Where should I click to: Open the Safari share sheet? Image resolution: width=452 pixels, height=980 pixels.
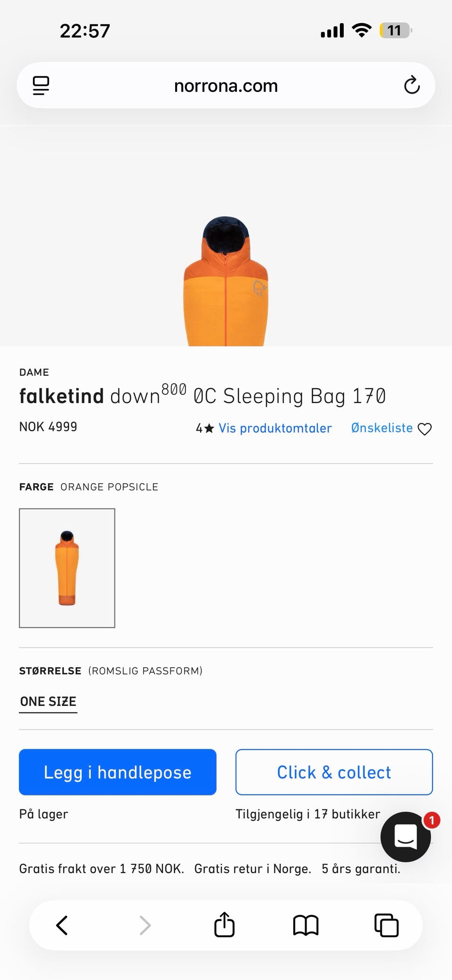(225, 925)
